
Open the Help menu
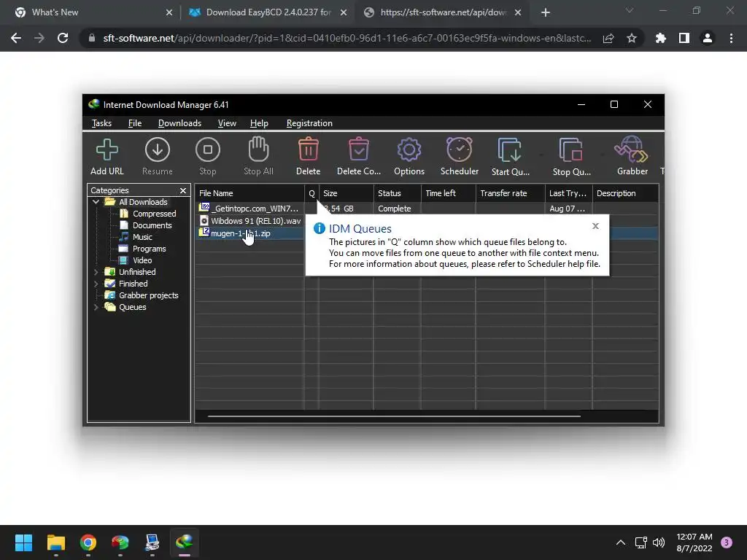259,123
